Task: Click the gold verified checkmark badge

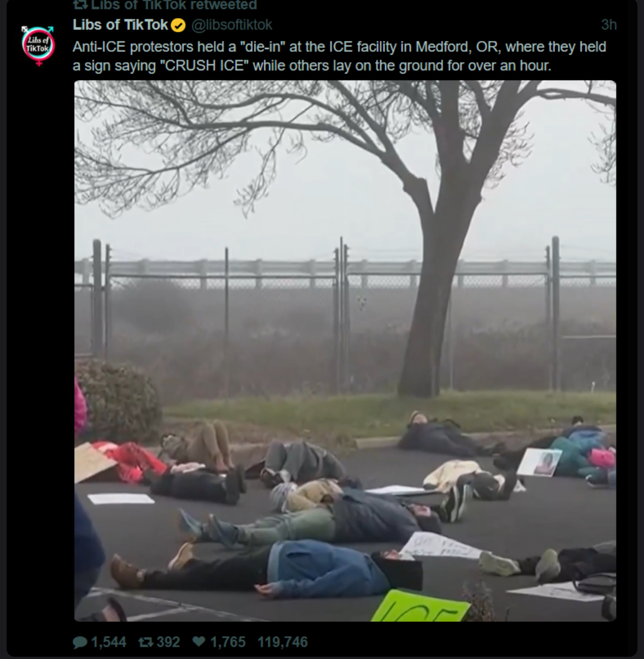Action: 178,25
